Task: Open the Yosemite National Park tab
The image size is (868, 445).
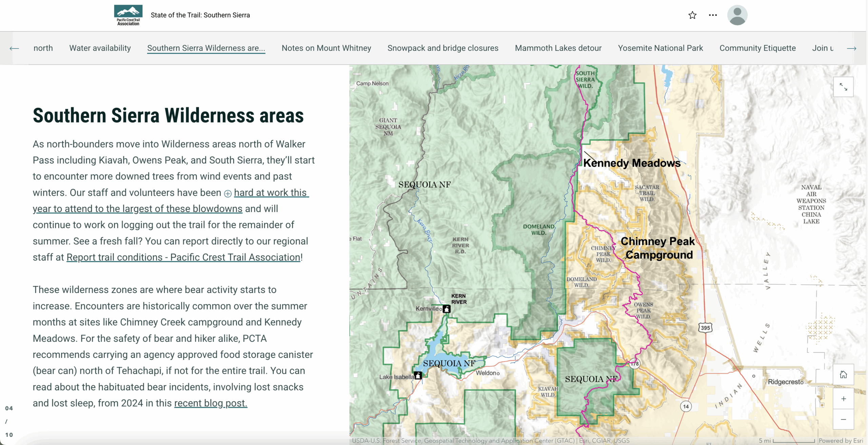Action: 660,48
